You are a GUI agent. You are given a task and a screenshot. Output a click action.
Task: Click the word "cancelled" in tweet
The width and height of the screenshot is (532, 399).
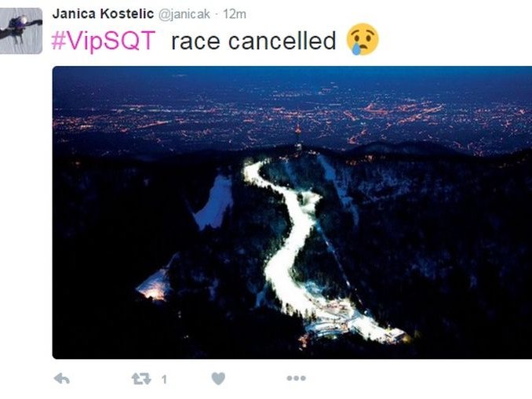(282, 41)
